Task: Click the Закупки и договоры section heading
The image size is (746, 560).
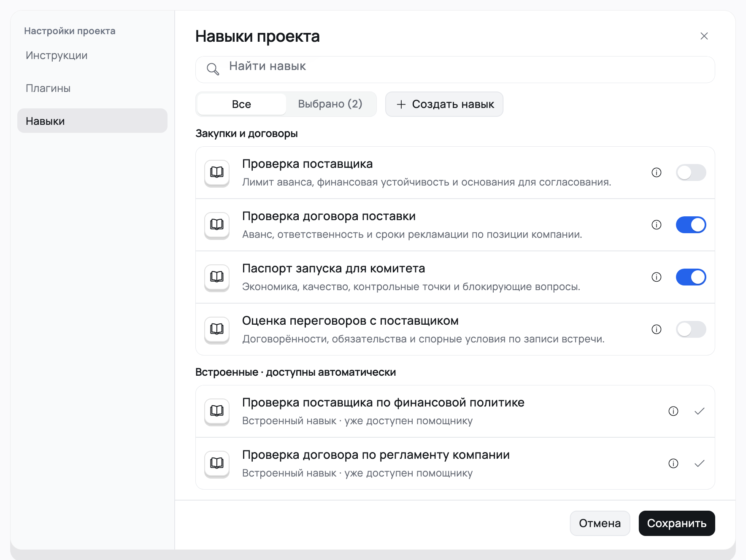Action: pyautogui.click(x=246, y=134)
